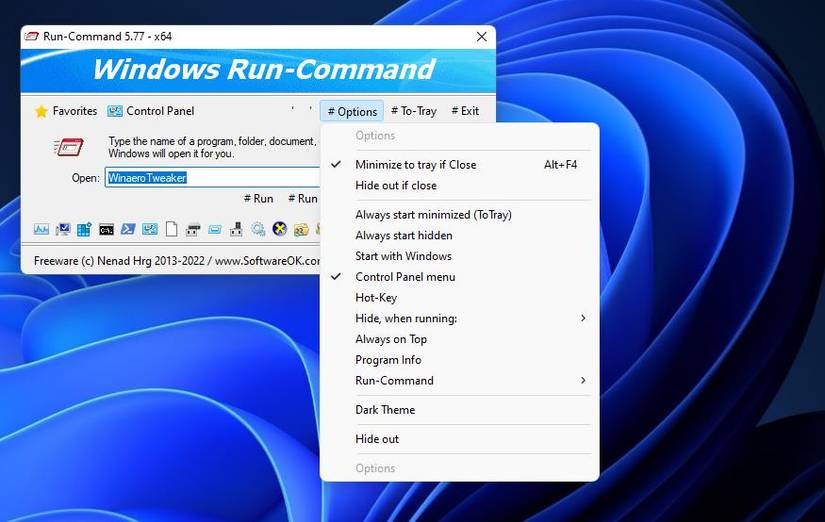Click the first # Run button

(x=259, y=198)
